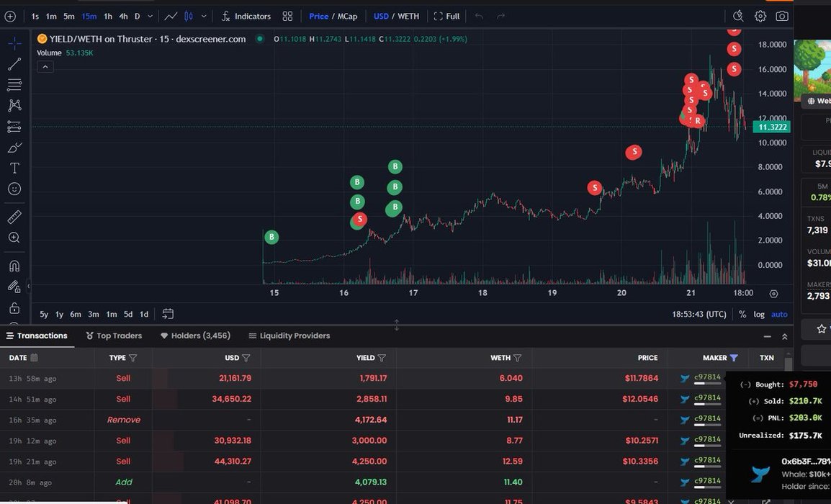The image size is (831, 504).
Task: Expand the timeframe interval dropdown
Action: (150, 16)
